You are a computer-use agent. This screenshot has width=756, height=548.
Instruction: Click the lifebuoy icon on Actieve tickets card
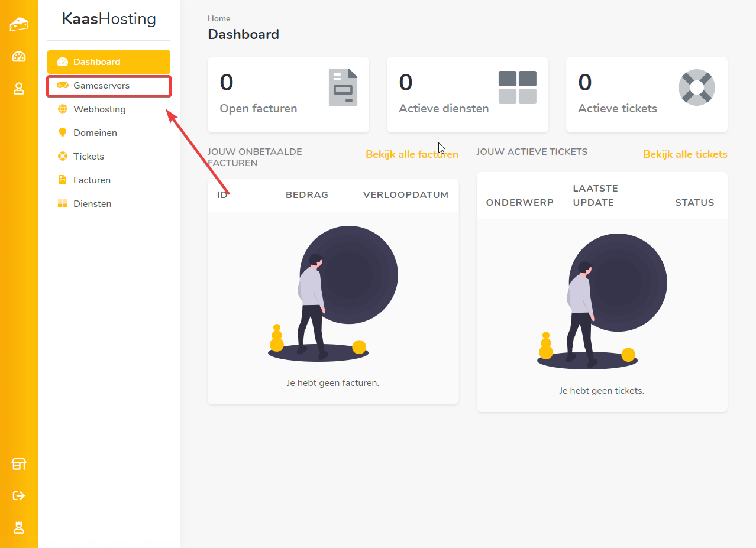point(696,87)
